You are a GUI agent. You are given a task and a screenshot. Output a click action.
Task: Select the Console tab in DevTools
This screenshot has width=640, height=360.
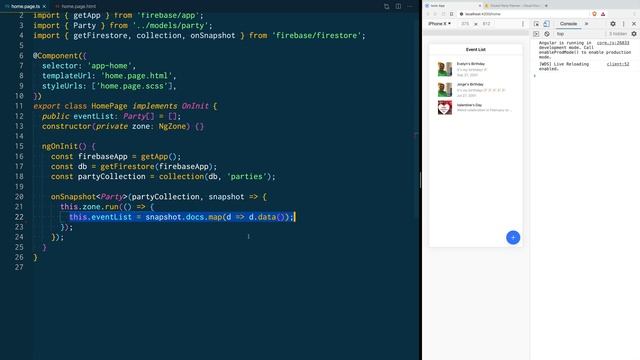coord(568,24)
